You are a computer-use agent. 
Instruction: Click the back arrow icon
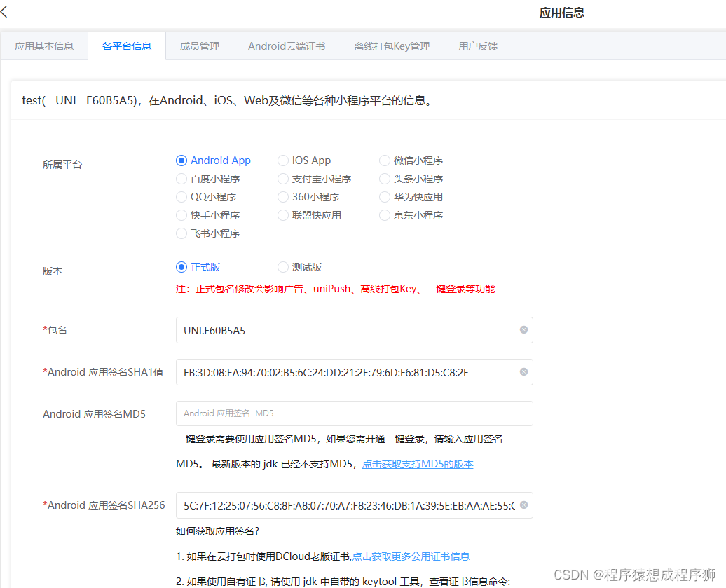[x=5, y=12]
